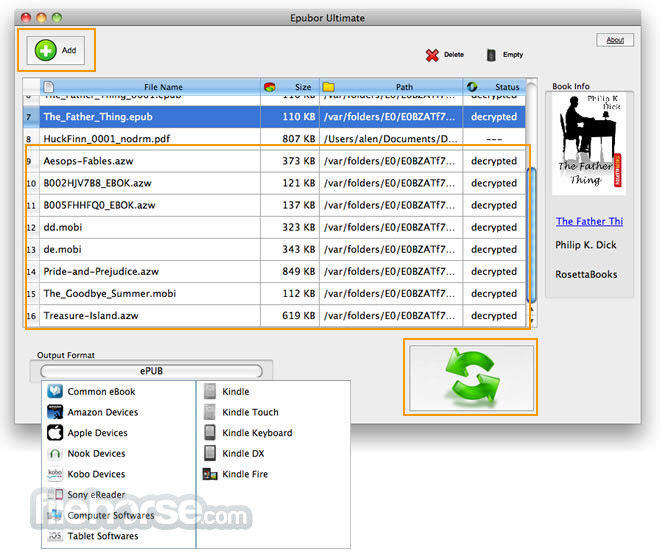
Task: Sort by Status column header
Action: 494,87
